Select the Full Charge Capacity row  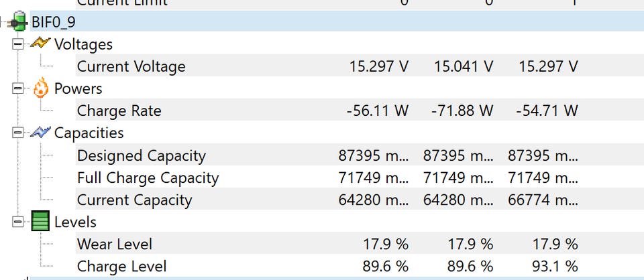pyautogui.click(x=148, y=178)
